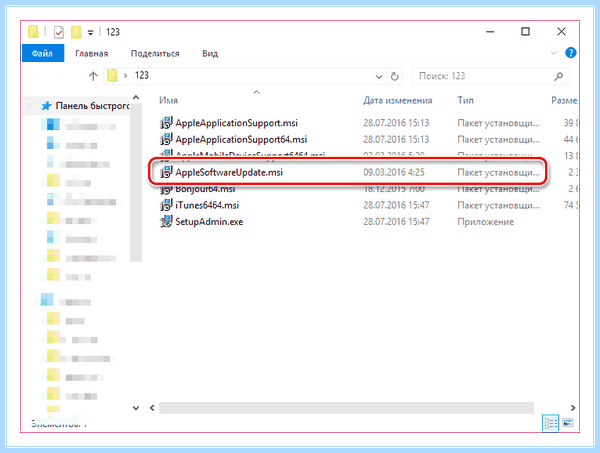Click the folder icon in address bar
The width and height of the screenshot is (600, 453).
coord(112,75)
